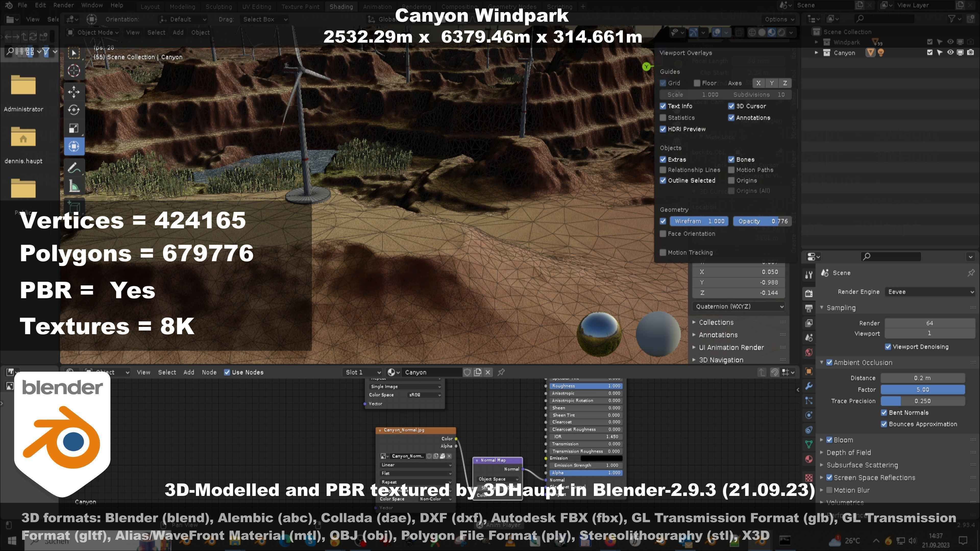This screenshot has width=980, height=551.
Task: Adjust the wireframe Opacity slider
Action: pyautogui.click(x=762, y=221)
